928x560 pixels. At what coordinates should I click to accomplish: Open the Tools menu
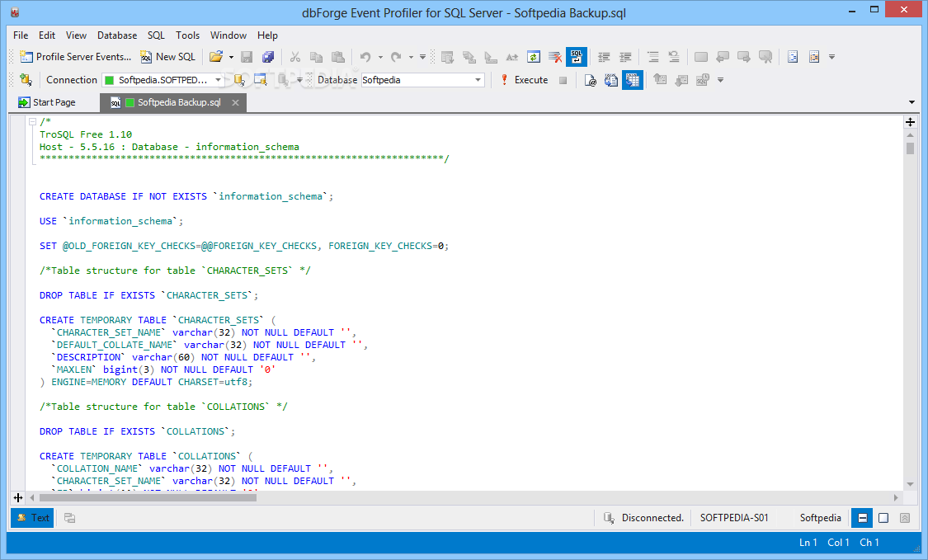(187, 35)
